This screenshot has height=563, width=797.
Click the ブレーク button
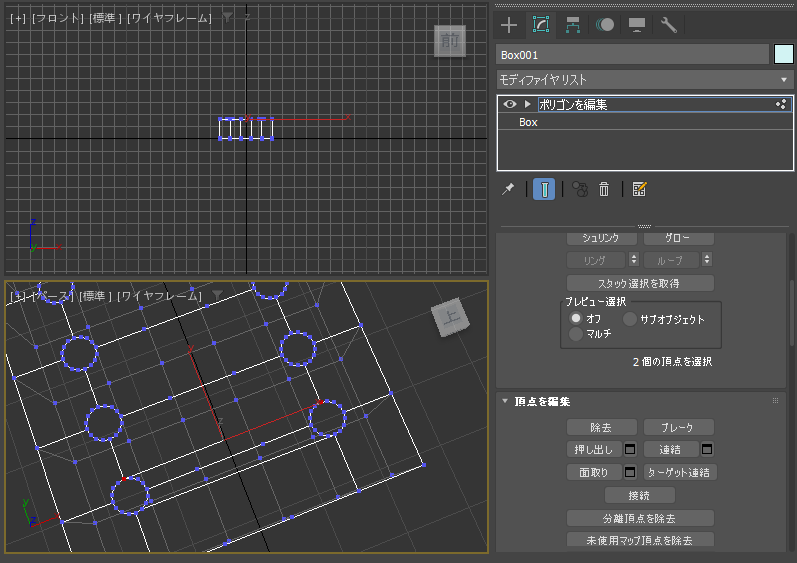coord(679,427)
